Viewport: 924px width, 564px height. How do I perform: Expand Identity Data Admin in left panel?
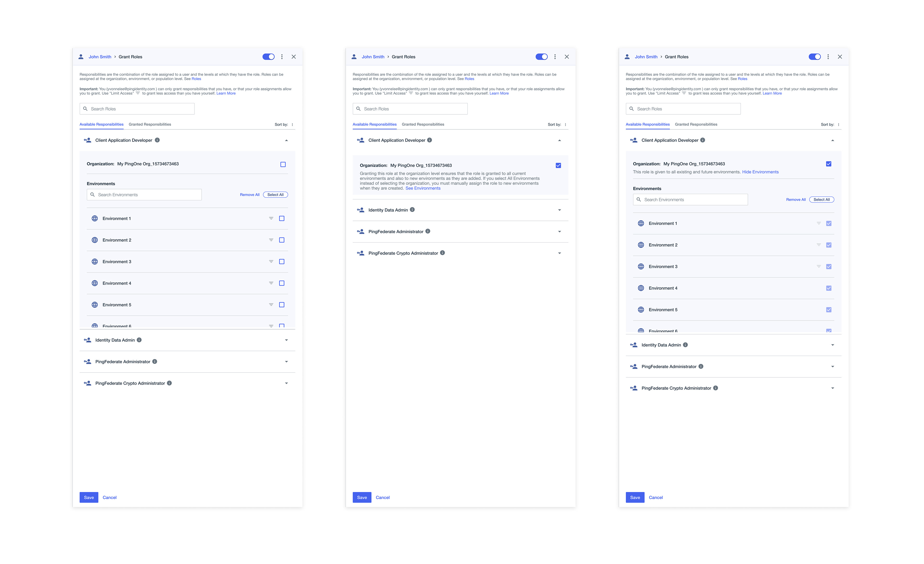pos(287,340)
